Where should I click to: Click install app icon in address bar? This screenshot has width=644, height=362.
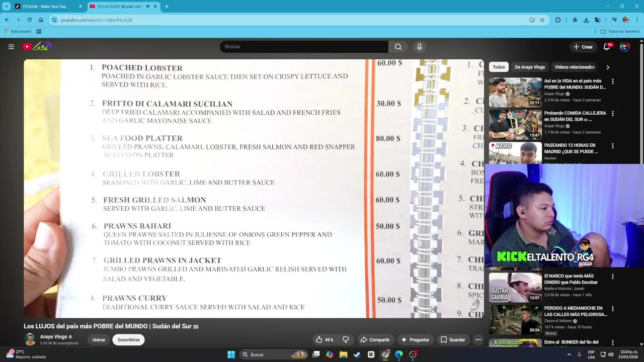532,20
